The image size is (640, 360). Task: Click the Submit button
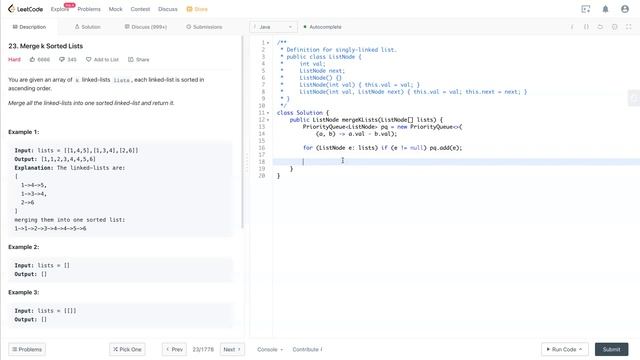point(611,349)
